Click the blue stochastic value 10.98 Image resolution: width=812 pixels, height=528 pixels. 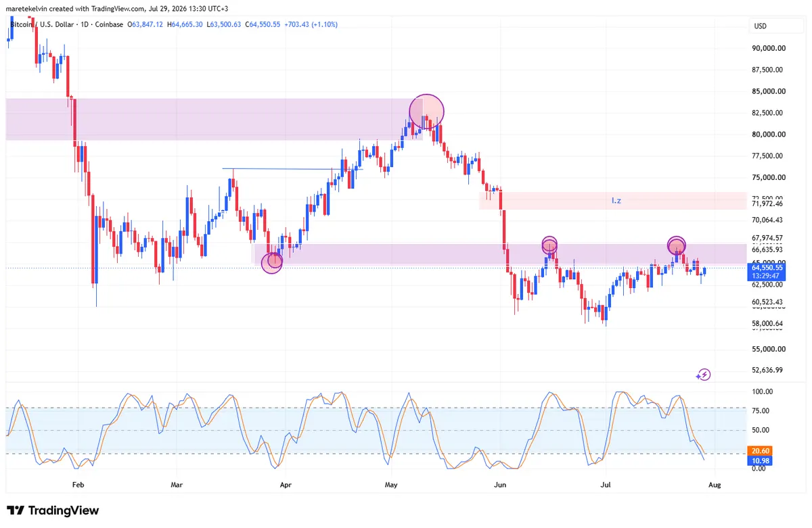tap(759, 460)
